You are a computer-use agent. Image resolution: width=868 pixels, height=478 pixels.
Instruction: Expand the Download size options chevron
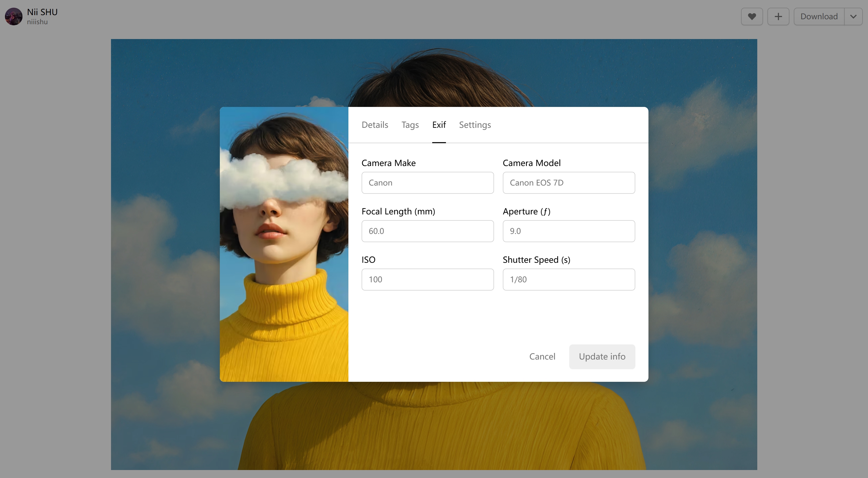pyautogui.click(x=853, y=16)
